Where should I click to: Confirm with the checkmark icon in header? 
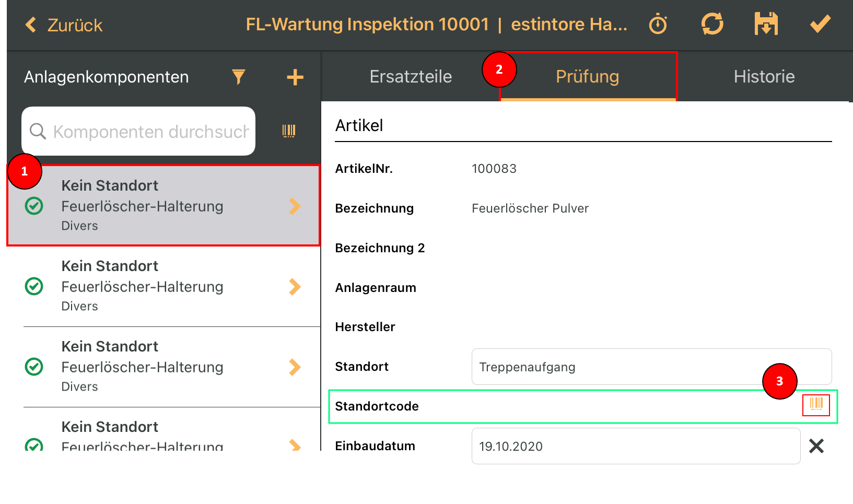click(x=820, y=24)
